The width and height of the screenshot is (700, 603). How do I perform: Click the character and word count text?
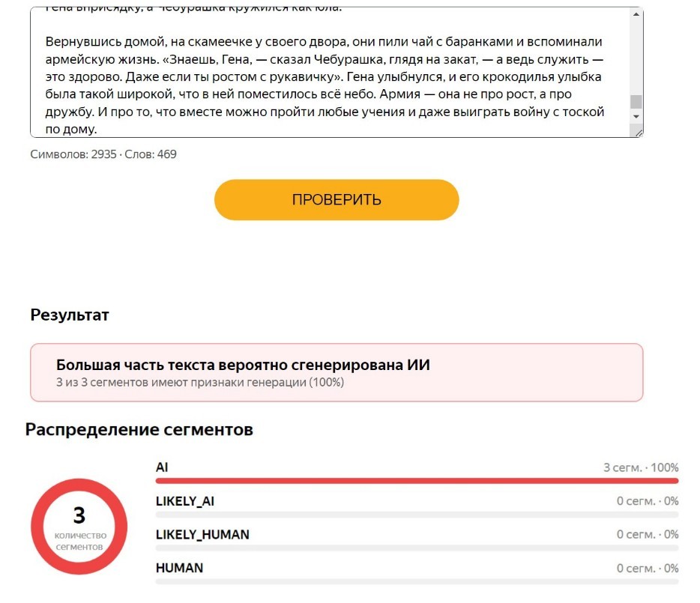[x=103, y=154]
